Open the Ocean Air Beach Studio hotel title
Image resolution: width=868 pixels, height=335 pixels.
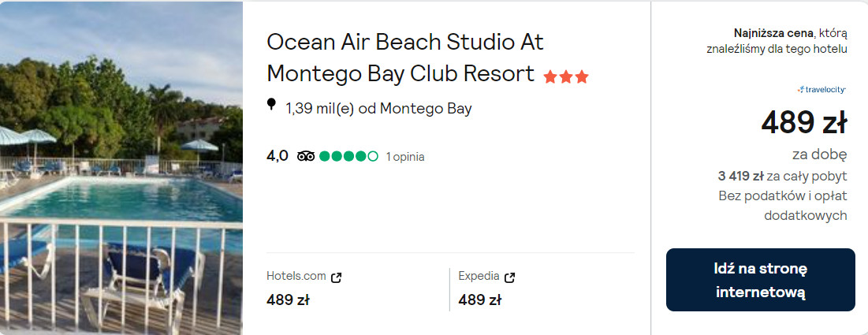coord(405,57)
